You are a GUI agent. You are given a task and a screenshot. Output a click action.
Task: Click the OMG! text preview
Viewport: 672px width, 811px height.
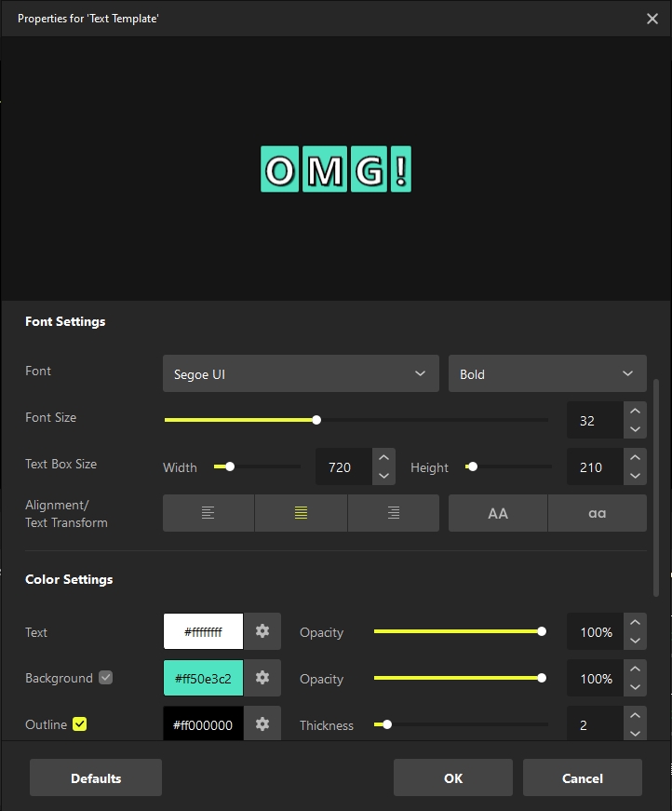[336, 169]
